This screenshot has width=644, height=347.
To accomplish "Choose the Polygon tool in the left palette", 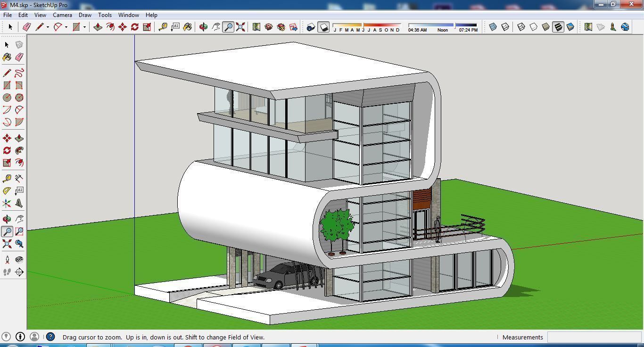I will tap(19, 98).
